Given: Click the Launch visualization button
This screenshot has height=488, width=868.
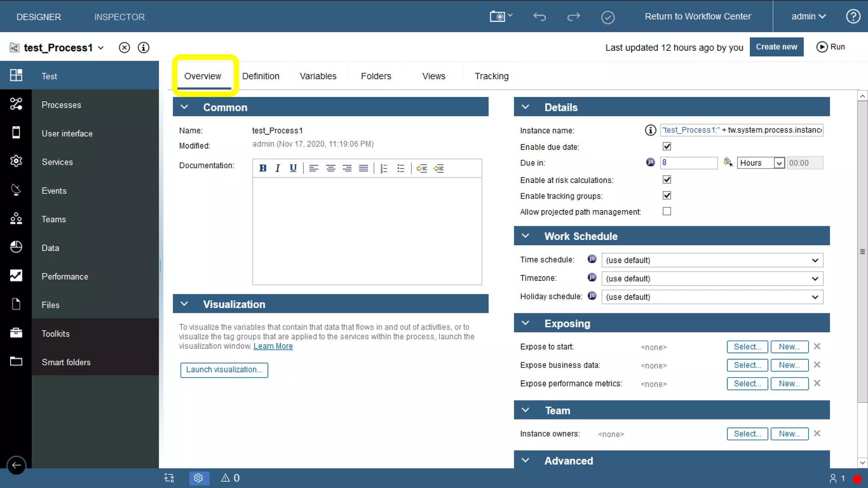Looking at the screenshot, I should pos(224,370).
